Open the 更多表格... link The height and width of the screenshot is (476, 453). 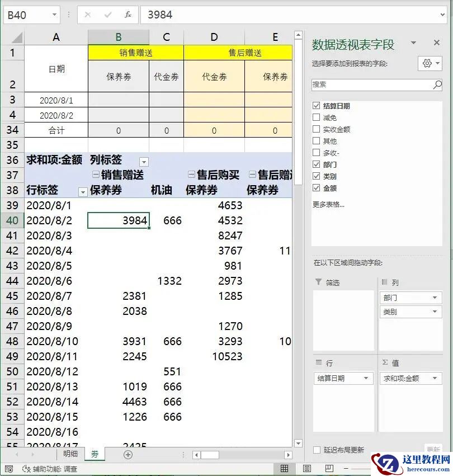click(x=328, y=204)
